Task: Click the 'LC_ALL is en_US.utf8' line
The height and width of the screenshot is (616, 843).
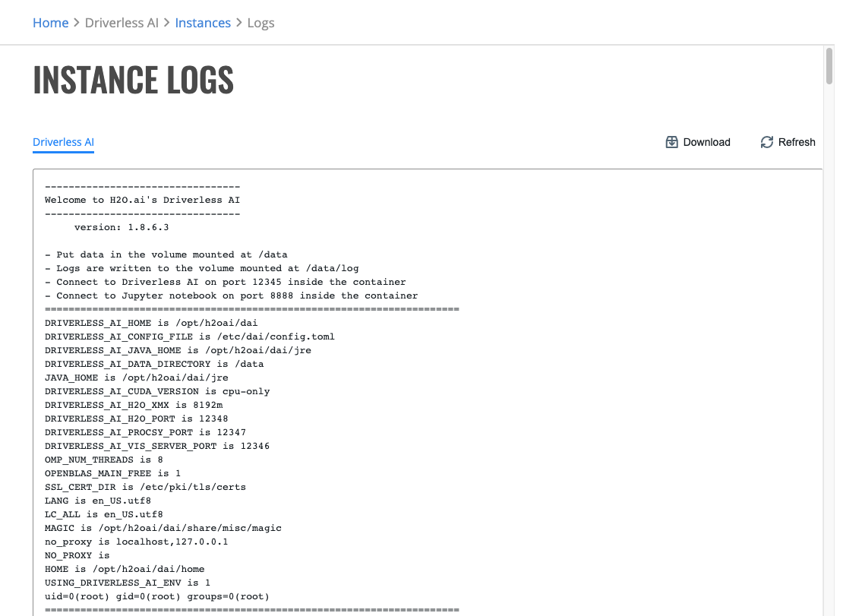Action: tap(104, 515)
